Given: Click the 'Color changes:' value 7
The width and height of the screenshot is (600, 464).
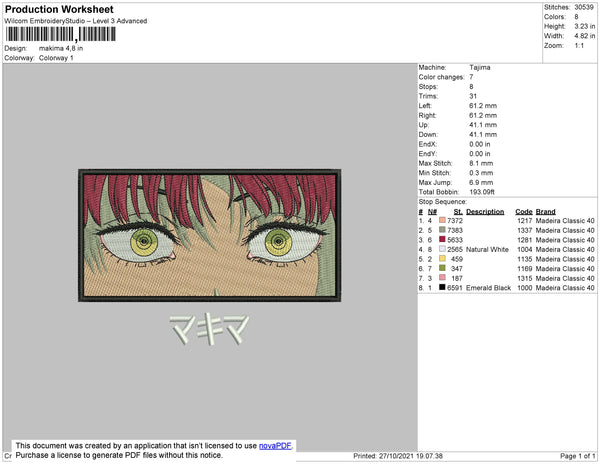Looking at the screenshot, I should pyautogui.click(x=471, y=77).
